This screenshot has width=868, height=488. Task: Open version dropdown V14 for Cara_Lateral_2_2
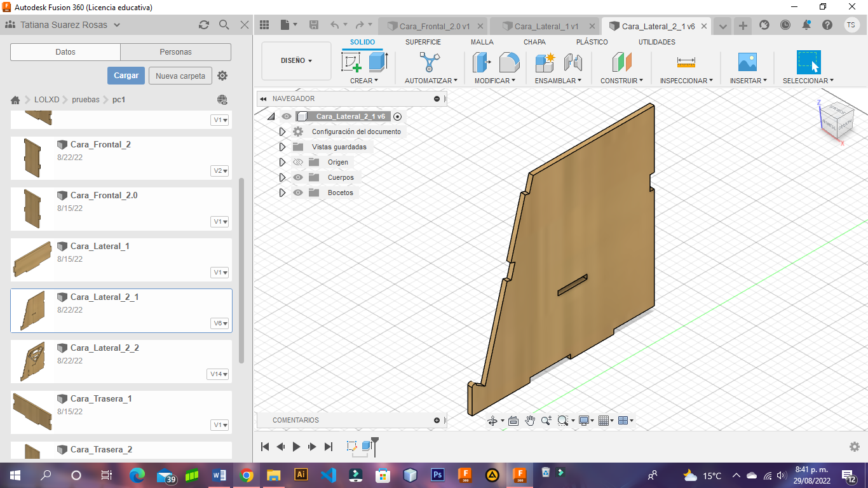(219, 374)
